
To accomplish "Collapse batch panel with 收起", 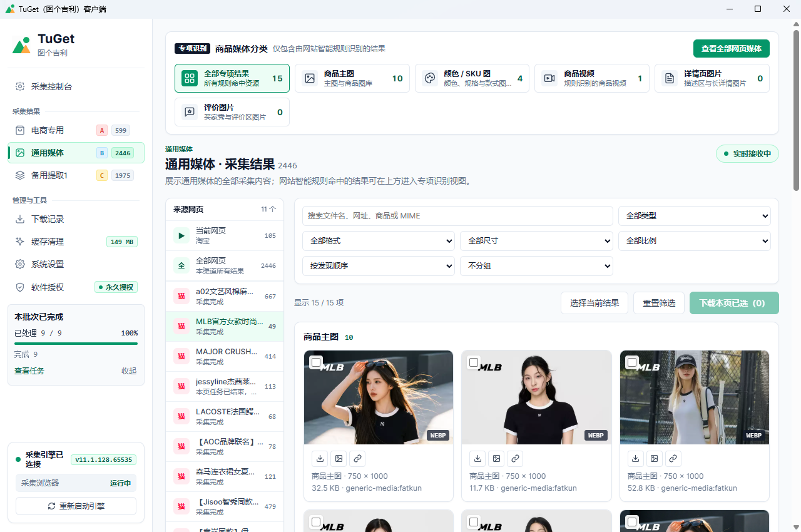I will 129,371.
